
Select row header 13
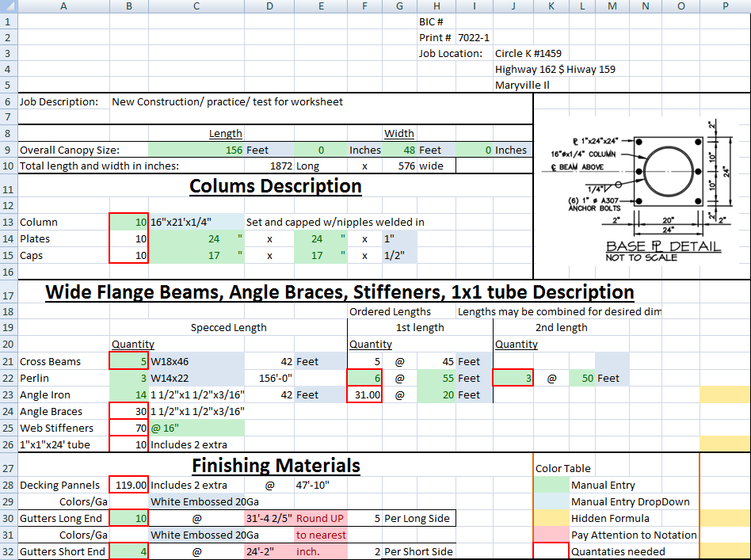(8, 223)
